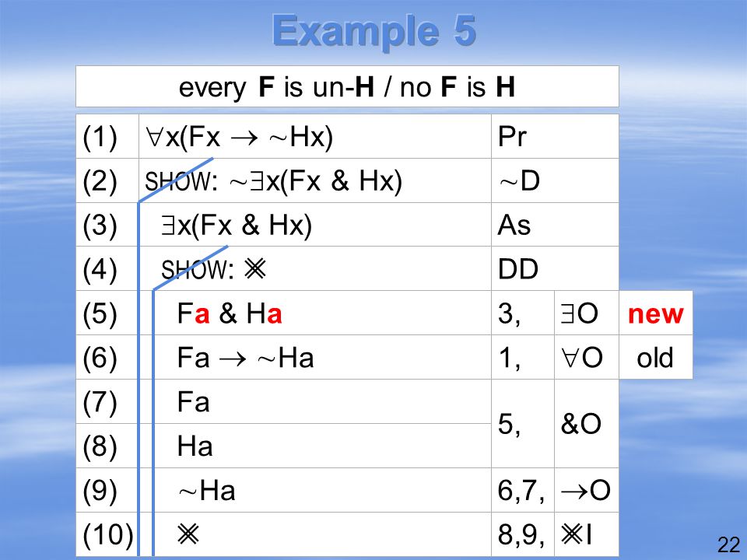This screenshot has width=747, height=560.
Task: Click the 'Pr' justification cell
Action: click(512, 137)
